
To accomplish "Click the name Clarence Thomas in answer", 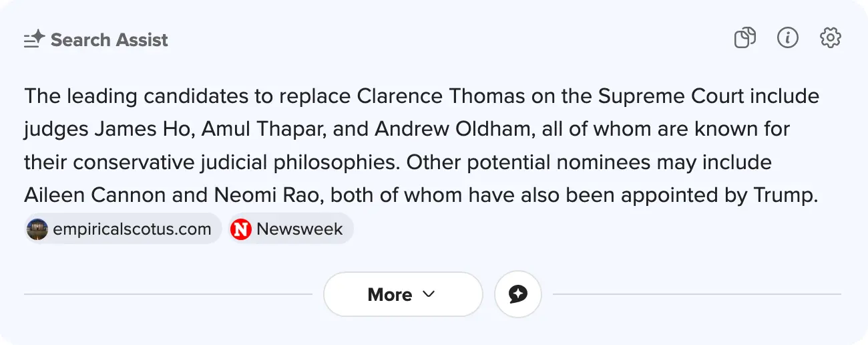I will point(441,96).
